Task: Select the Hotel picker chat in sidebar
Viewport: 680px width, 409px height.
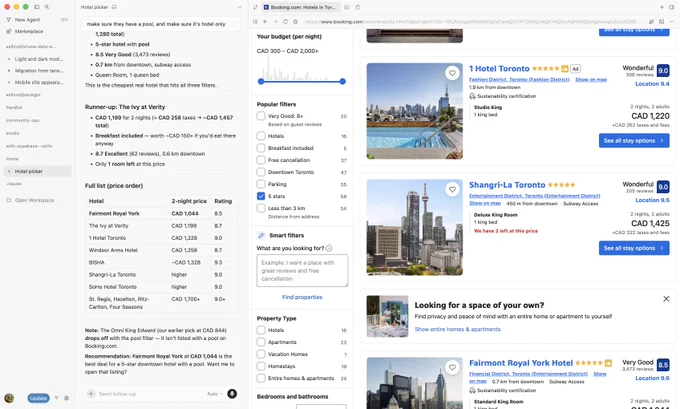Action: tap(37, 171)
